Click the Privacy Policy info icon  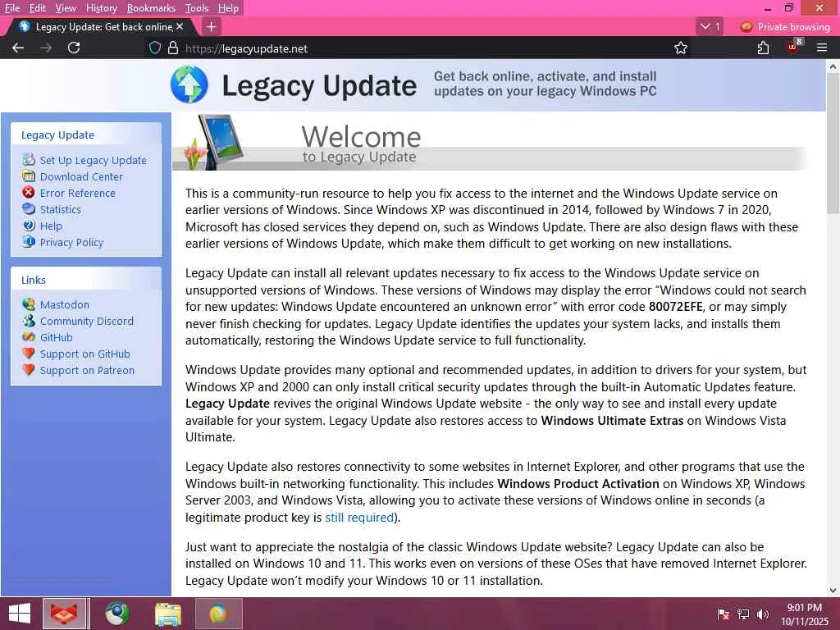(x=29, y=242)
